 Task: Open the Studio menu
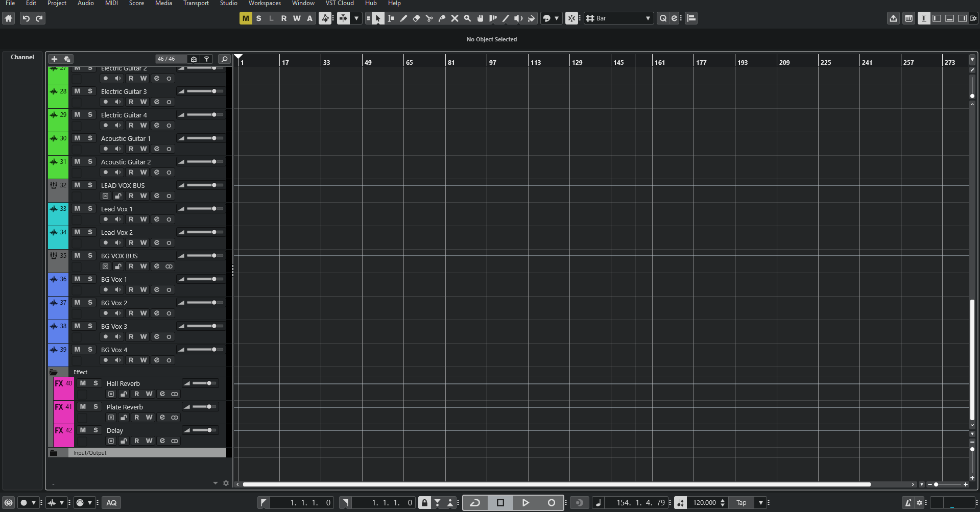(x=228, y=4)
